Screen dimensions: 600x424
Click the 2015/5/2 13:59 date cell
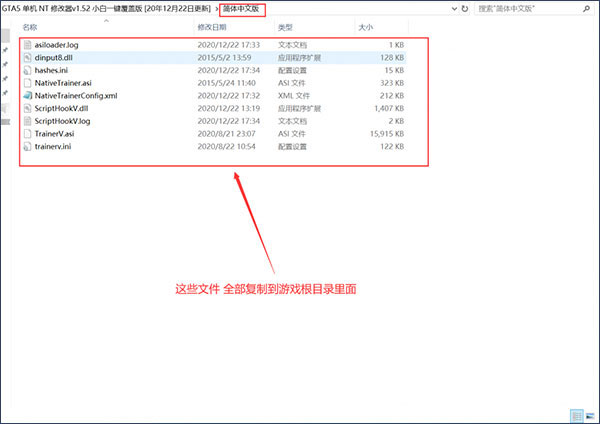point(225,58)
